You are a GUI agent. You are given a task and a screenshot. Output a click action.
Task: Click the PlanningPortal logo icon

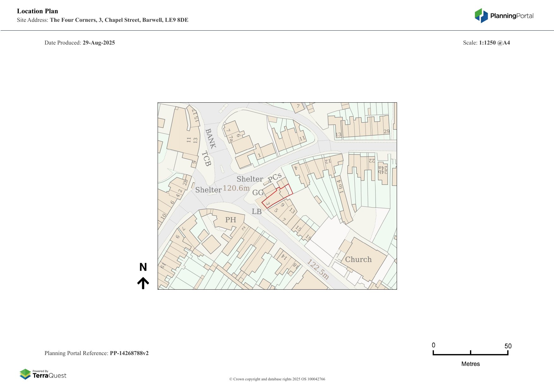click(481, 16)
